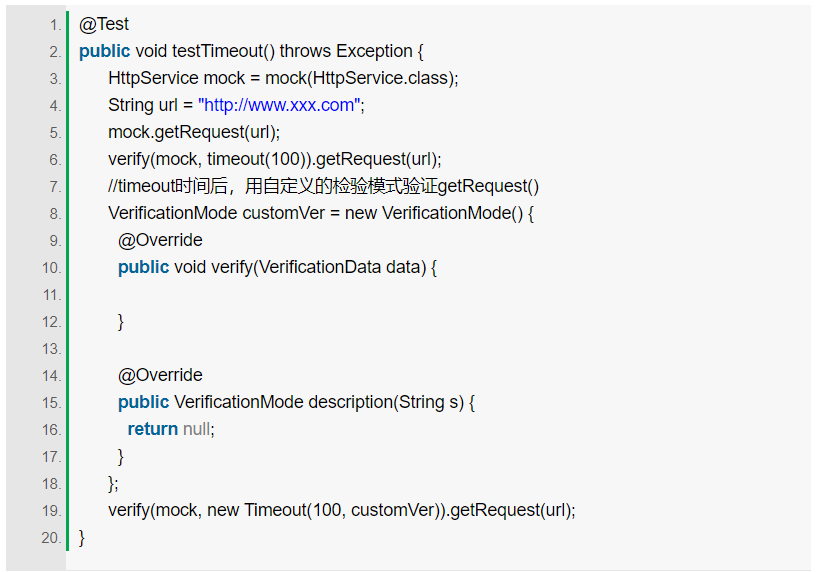Screen dimensions: 818x572
Task: Click the public keyword before testTimeout
Action: coord(104,52)
